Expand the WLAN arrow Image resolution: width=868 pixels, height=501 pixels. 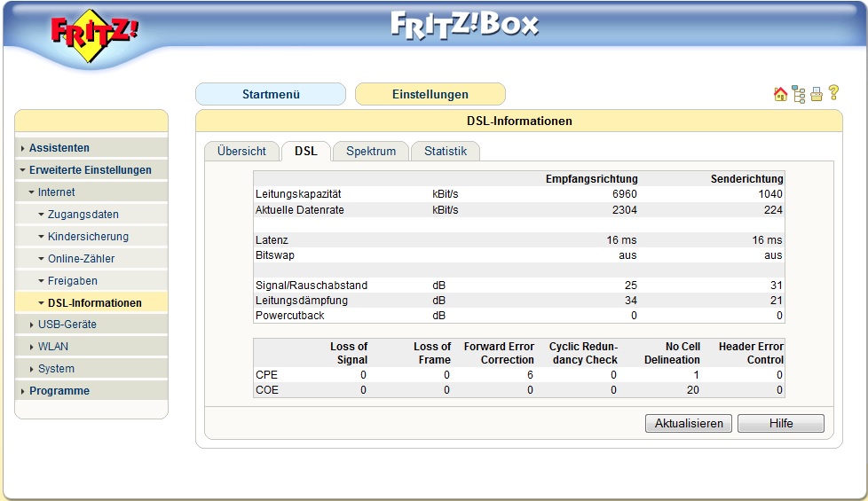(x=32, y=347)
